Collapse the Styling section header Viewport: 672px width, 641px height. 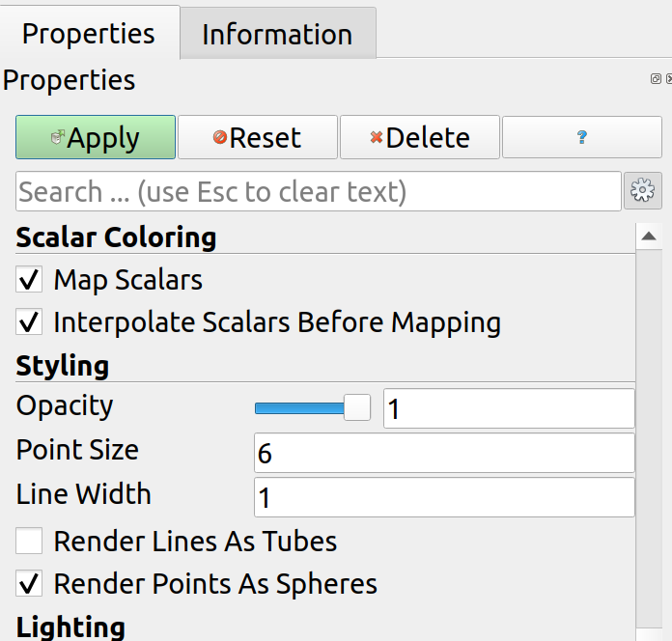click(63, 366)
